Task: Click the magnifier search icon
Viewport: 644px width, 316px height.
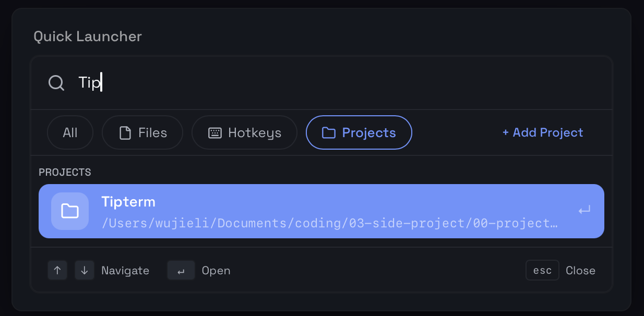Action: (x=56, y=83)
